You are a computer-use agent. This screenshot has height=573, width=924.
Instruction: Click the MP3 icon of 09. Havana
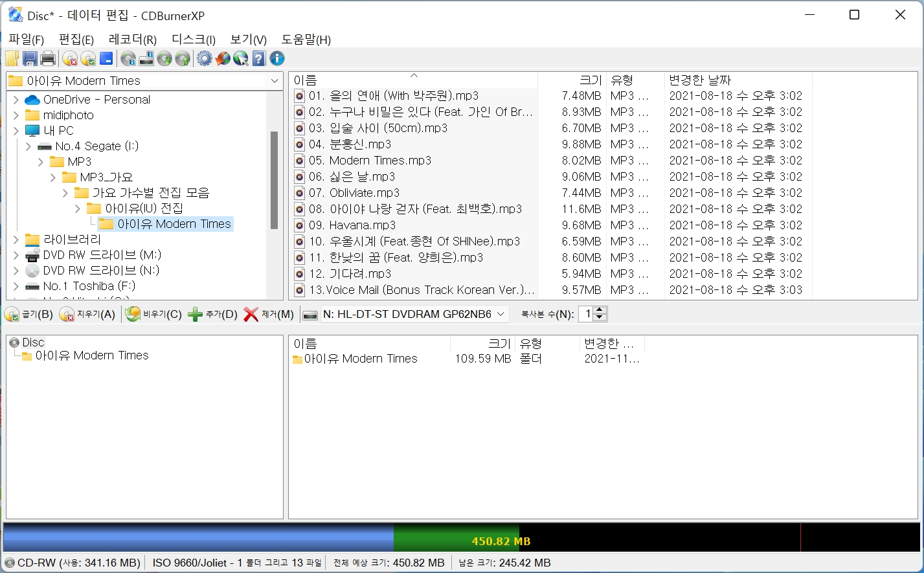click(300, 225)
